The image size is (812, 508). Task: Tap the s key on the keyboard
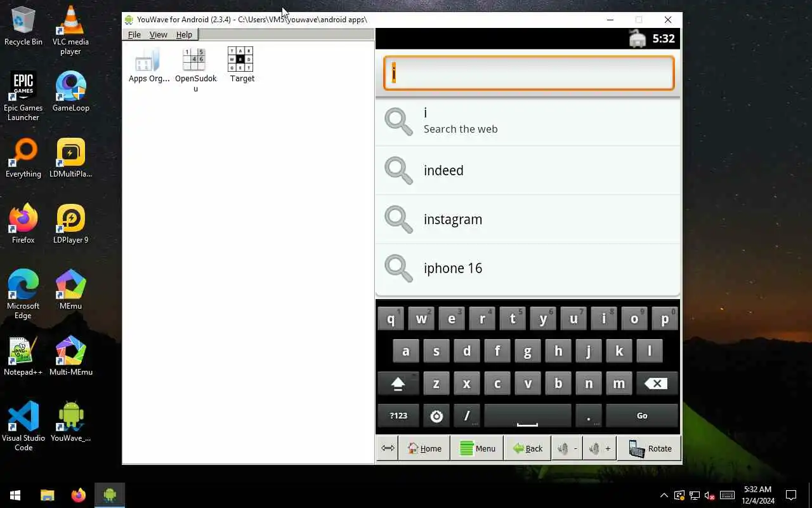436,351
